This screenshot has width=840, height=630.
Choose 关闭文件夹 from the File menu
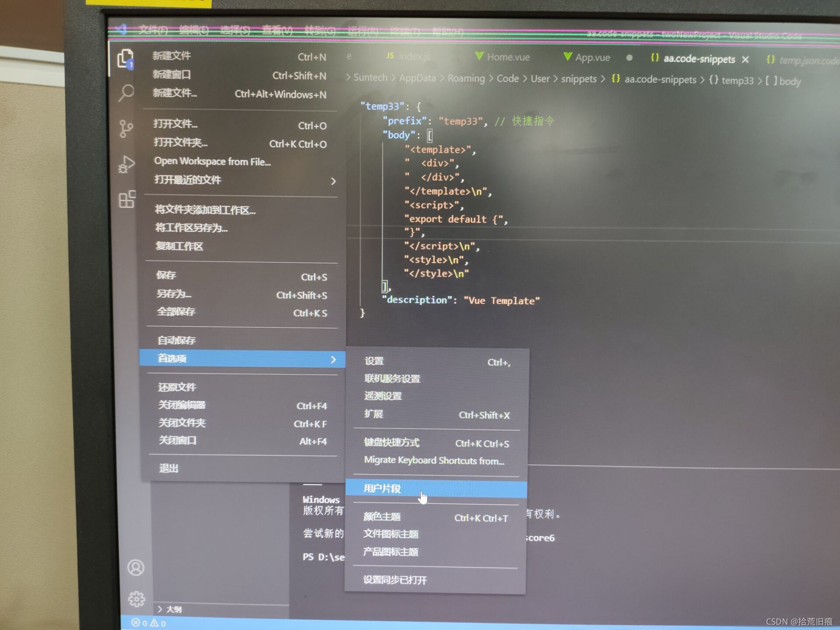pyautogui.click(x=243, y=423)
